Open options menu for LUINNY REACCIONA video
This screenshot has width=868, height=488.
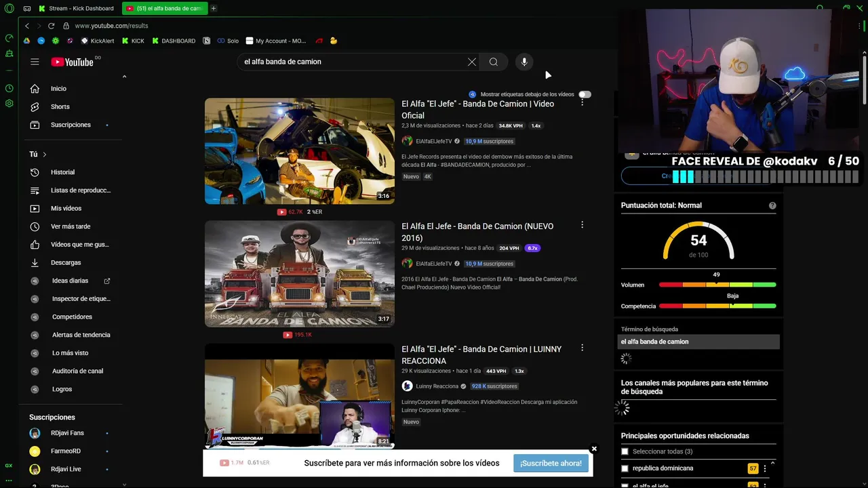[582, 348]
